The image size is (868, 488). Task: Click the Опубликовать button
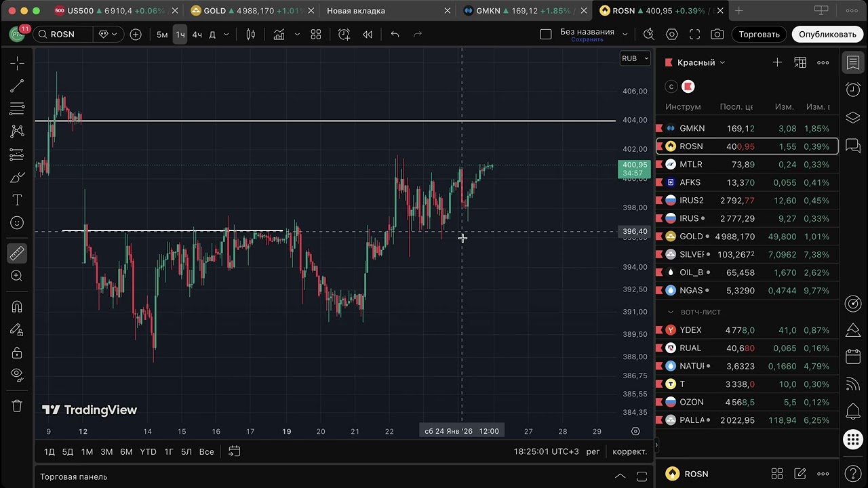[827, 35]
